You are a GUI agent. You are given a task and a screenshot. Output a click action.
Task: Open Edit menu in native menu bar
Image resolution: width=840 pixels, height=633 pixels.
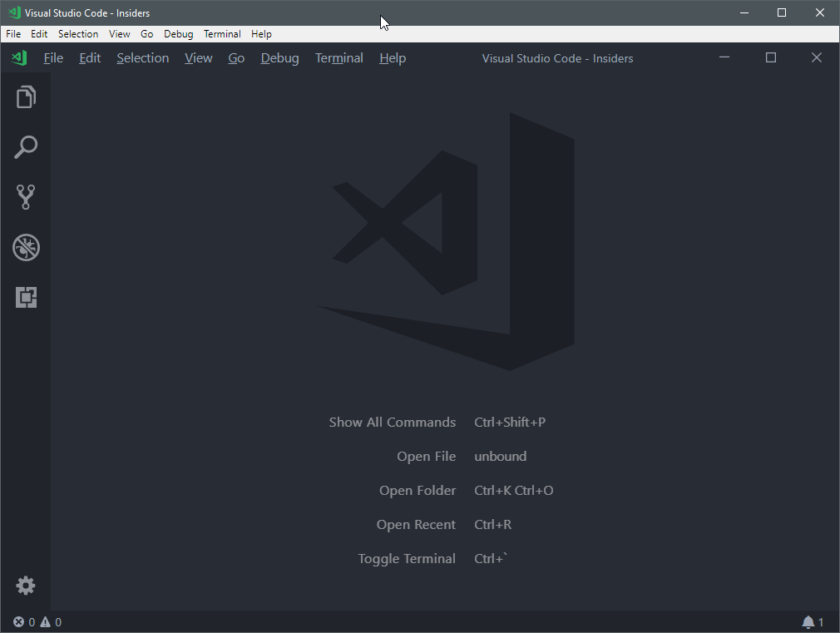(39, 34)
